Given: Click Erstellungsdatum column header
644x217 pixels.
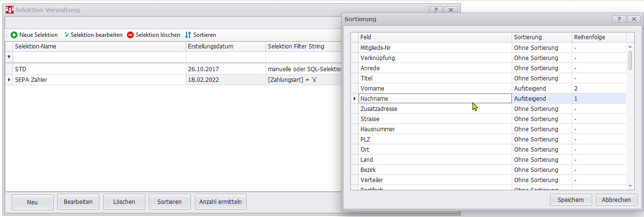Looking at the screenshot, I should (x=225, y=46).
